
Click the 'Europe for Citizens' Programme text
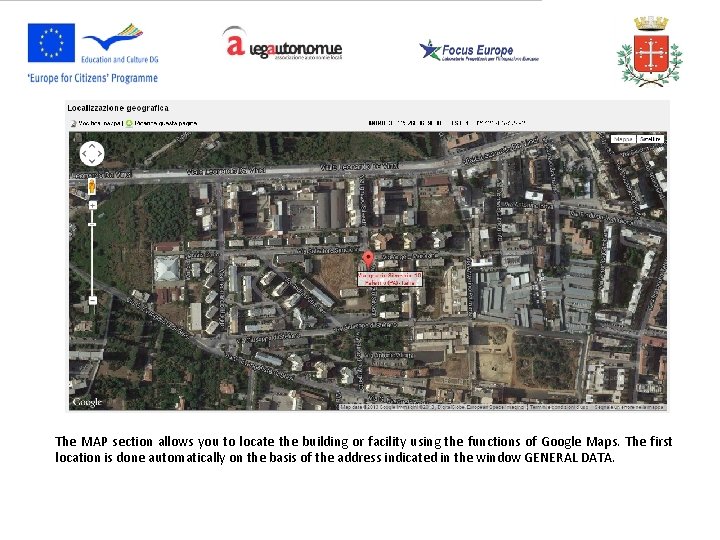click(x=93, y=78)
